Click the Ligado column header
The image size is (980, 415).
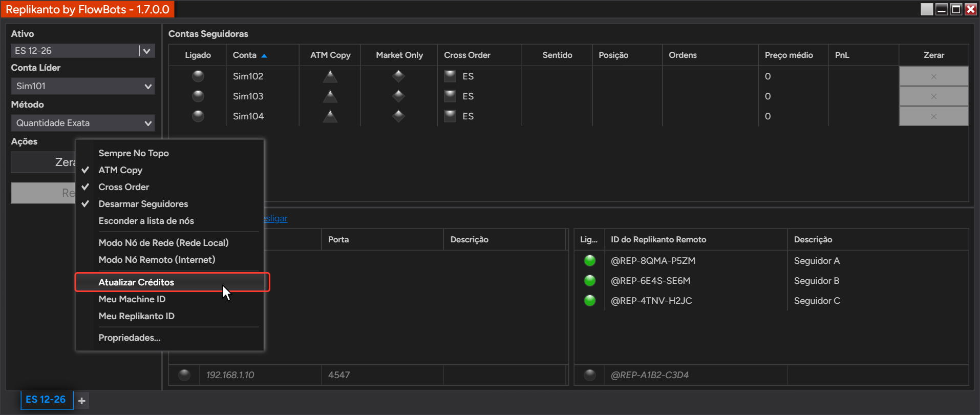coord(198,55)
